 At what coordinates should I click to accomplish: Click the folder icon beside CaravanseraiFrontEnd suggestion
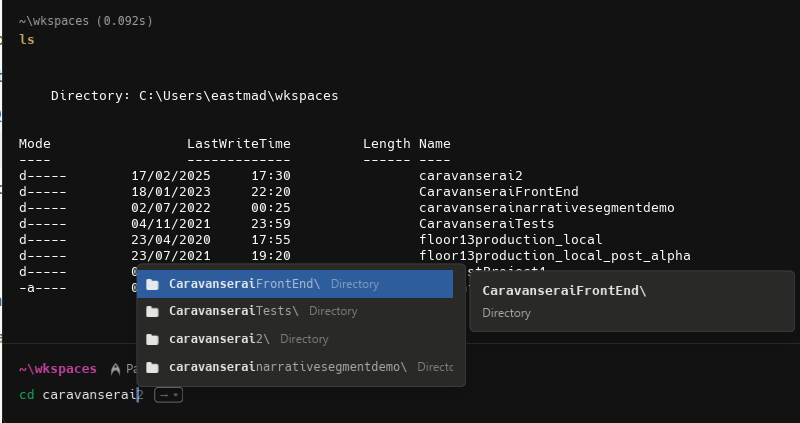(x=153, y=284)
